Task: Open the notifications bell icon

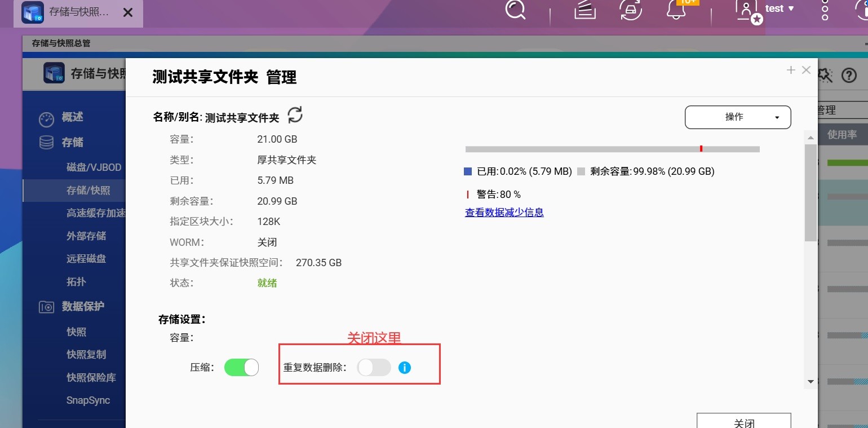Action: (675, 10)
